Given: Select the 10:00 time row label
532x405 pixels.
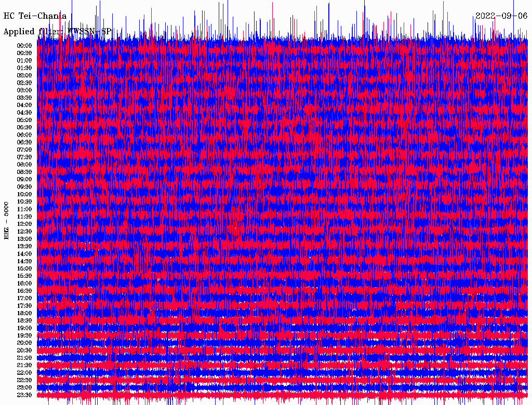Looking at the screenshot, I should coord(24,194).
